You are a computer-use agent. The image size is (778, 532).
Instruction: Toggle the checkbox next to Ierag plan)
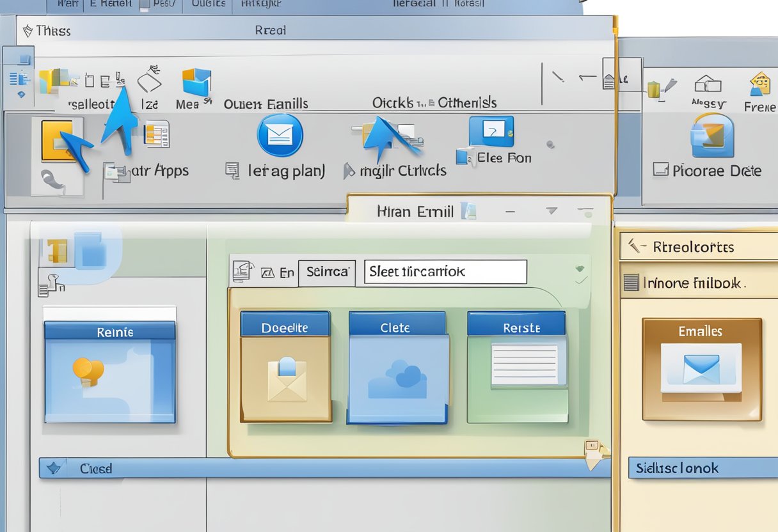click(x=232, y=170)
